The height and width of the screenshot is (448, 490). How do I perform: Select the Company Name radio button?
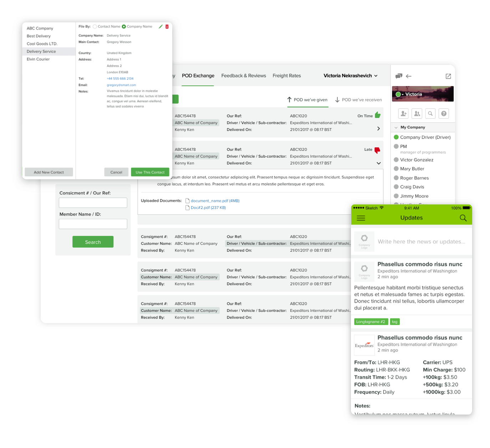(124, 27)
